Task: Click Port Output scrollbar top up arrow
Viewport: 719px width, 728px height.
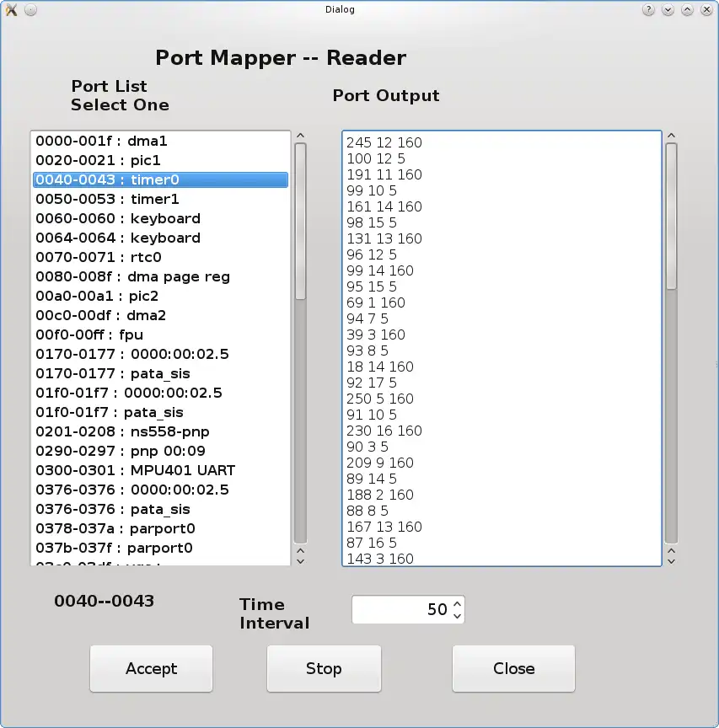Action: pyautogui.click(x=671, y=136)
